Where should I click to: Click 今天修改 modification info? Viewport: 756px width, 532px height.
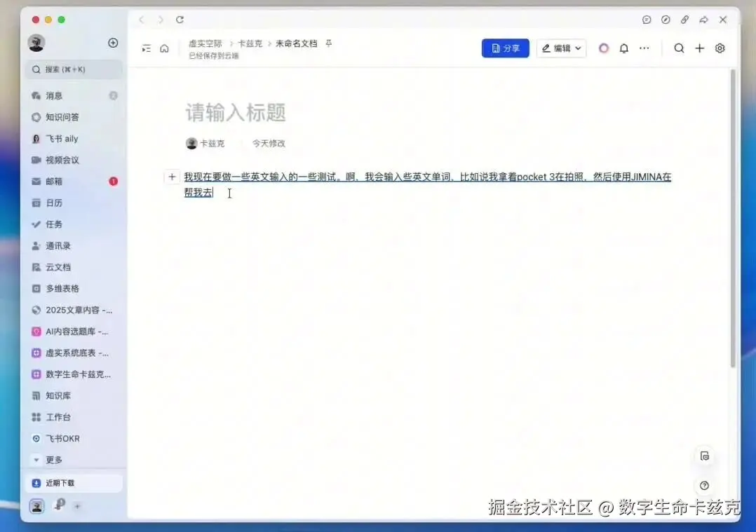click(269, 143)
